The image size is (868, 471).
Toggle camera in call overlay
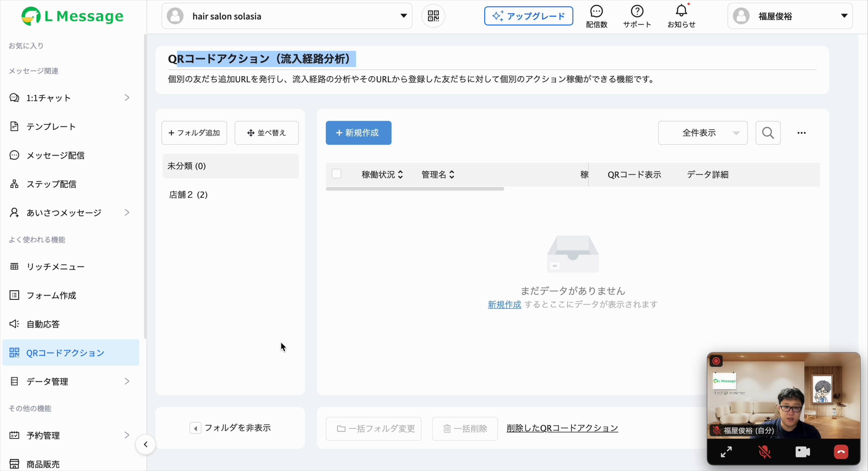pyautogui.click(x=803, y=452)
